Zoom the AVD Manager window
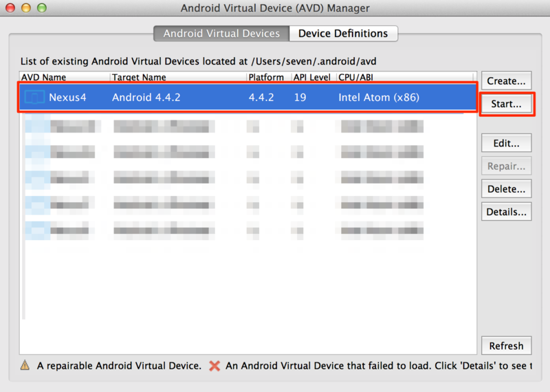Image resolution: width=550 pixels, height=392 pixels. coord(42,8)
